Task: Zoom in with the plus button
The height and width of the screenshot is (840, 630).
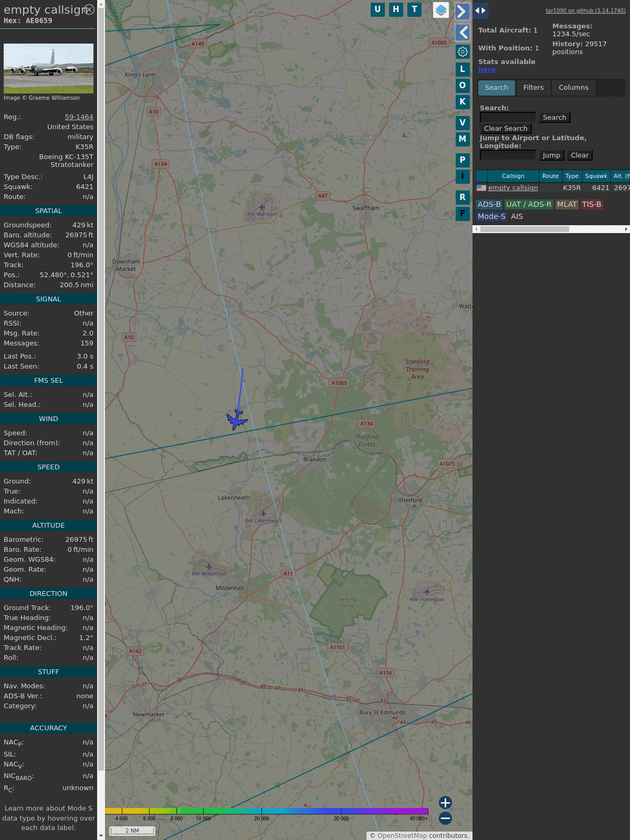Action: point(445,803)
